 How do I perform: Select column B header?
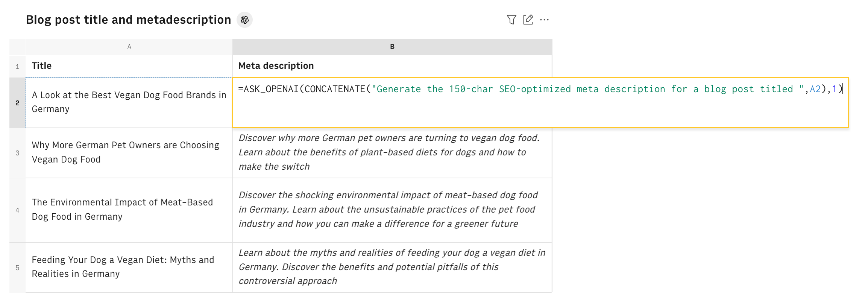[x=392, y=47]
